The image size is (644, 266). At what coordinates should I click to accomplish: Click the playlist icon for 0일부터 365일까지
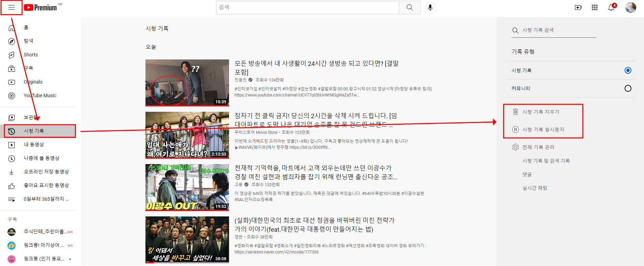[12, 199]
